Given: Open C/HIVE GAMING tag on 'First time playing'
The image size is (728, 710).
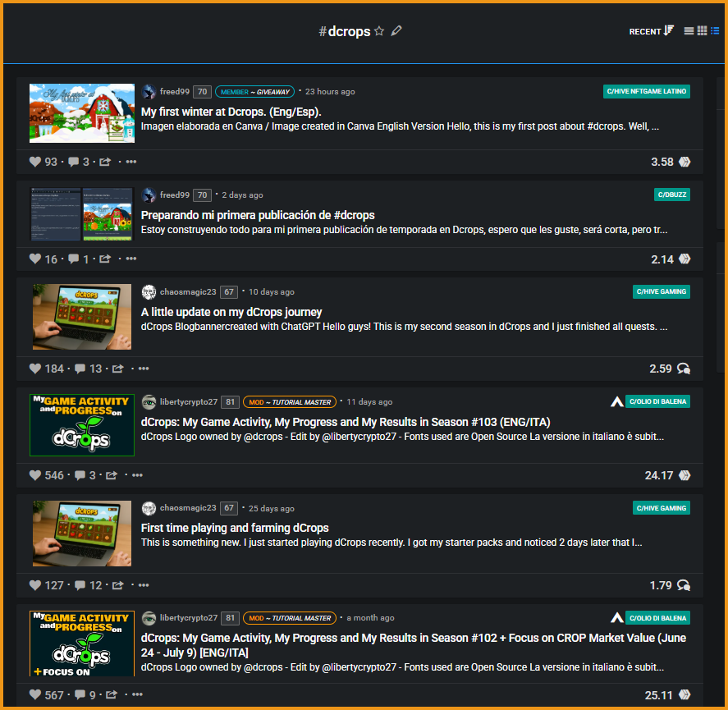Looking at the screenshot, I should [662, 508].
